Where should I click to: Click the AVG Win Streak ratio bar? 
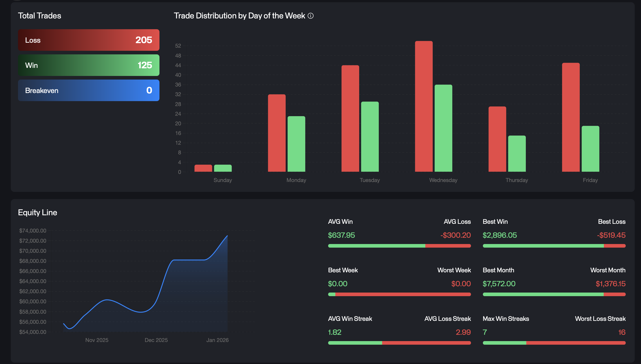pyautogui.click(x=399, y=343)
